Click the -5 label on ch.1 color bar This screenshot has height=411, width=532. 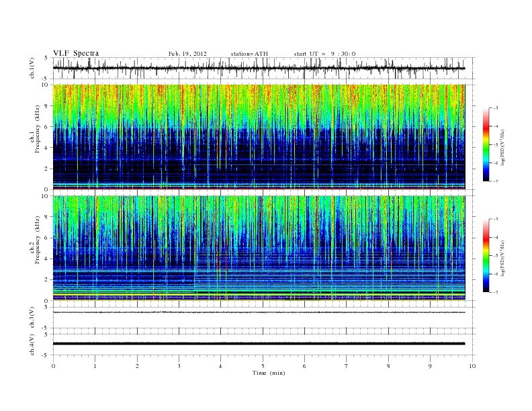point(496,145)
